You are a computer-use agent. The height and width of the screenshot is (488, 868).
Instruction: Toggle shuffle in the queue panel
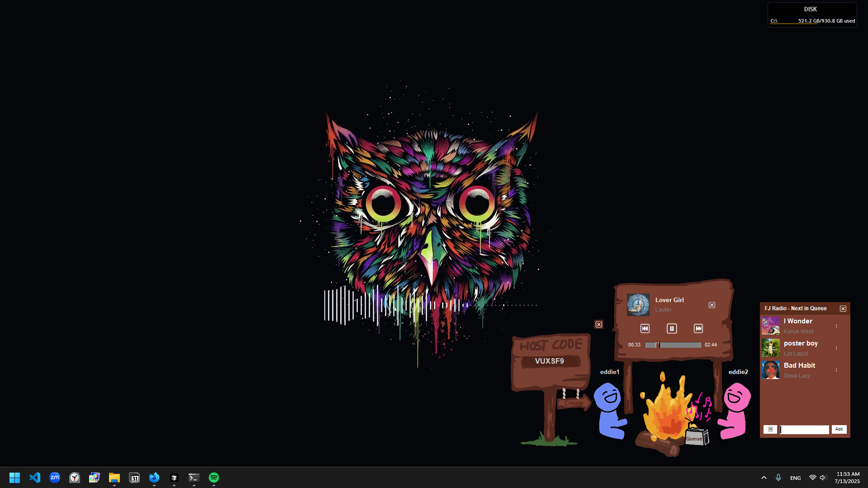coord(770,429)
